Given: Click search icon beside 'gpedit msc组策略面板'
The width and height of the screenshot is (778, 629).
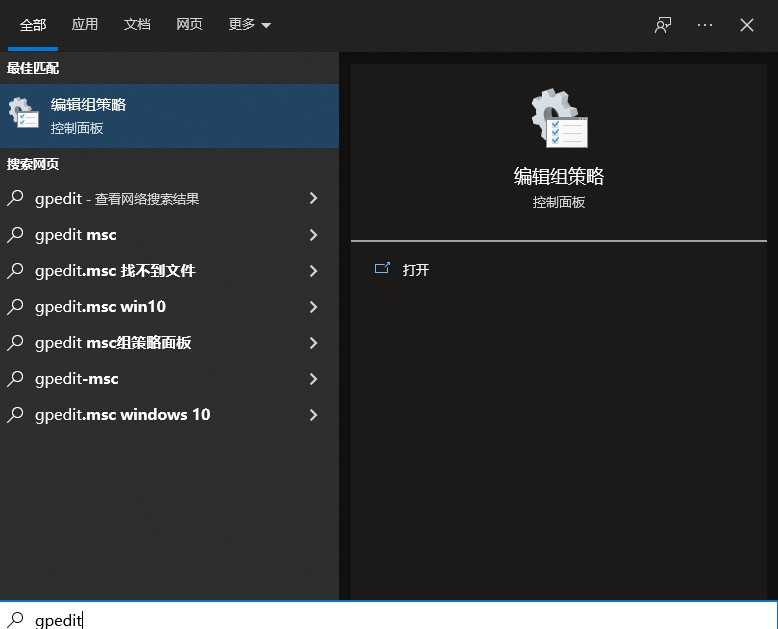Looking at the screenshot, I should [15, 342].
